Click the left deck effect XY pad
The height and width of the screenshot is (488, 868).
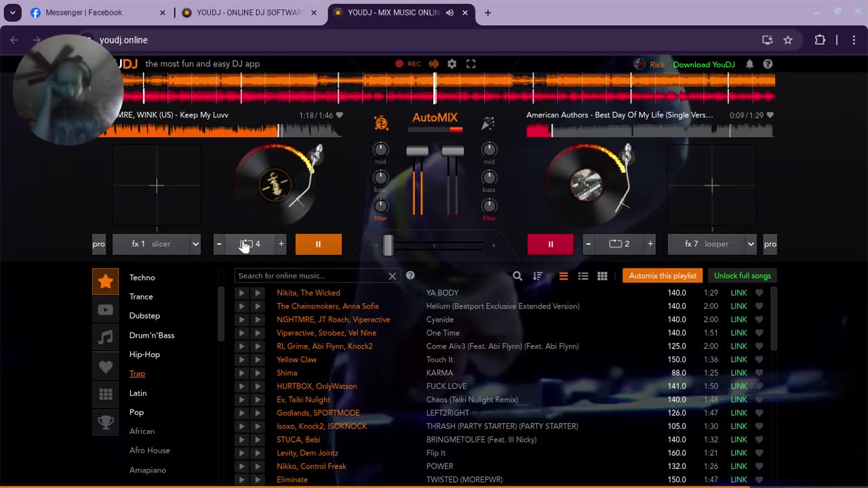pos(157,185)
